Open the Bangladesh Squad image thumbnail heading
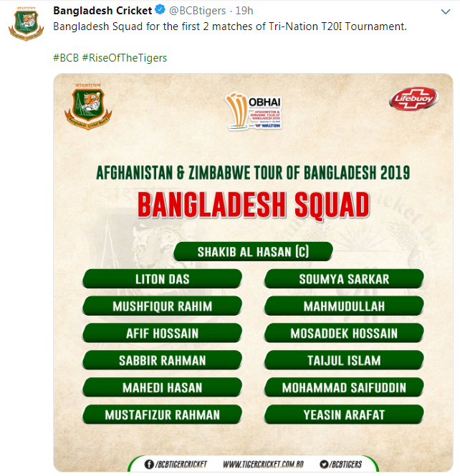The image size is (460, 476). point(254,205)
